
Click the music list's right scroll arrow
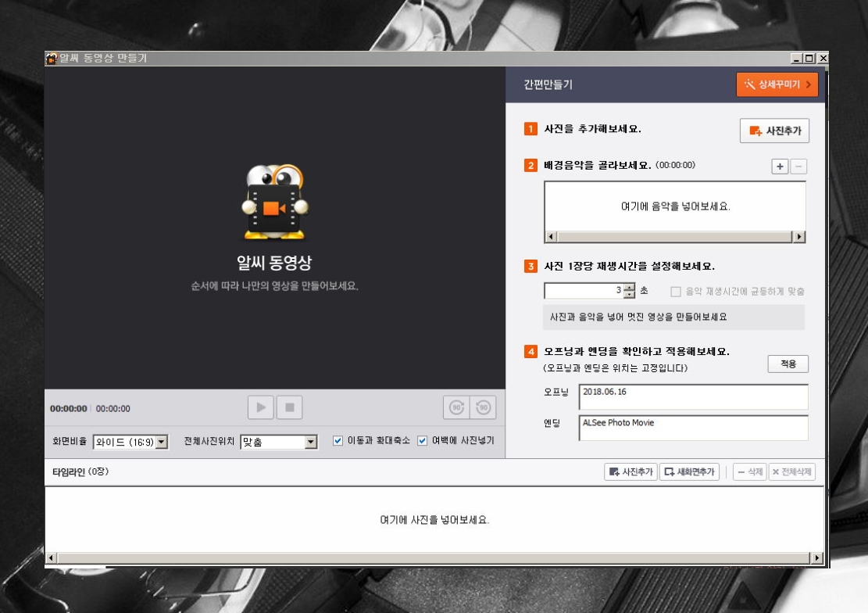tap(798, 237)
